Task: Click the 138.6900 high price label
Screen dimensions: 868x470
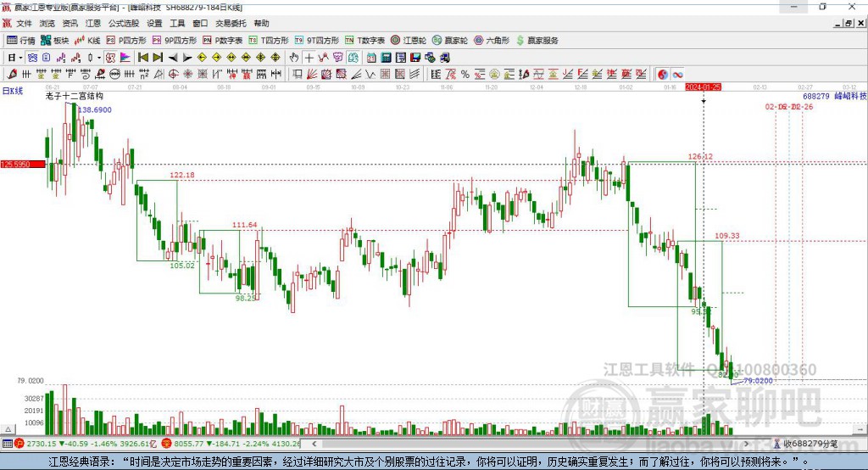Action: (95, 109)
